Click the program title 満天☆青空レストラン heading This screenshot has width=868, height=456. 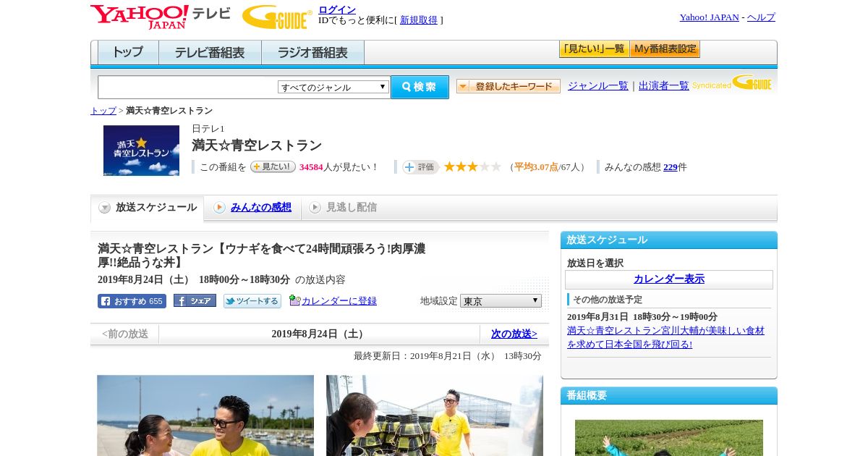tap(257, 145)
